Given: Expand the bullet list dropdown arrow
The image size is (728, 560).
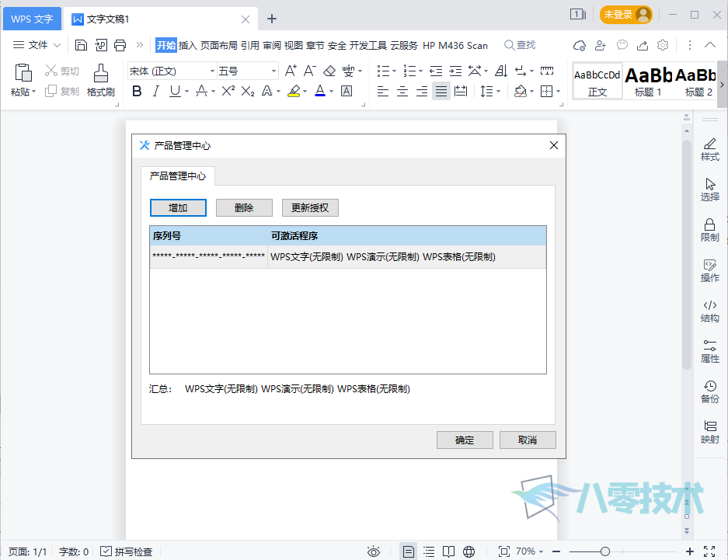Looking at the screenshot, I should (394, 71).
